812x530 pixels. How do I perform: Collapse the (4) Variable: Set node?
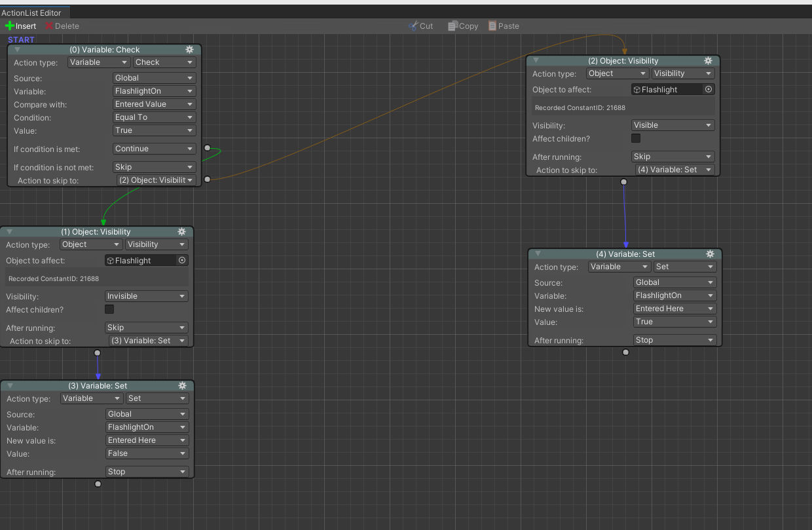tap(538, 254)
